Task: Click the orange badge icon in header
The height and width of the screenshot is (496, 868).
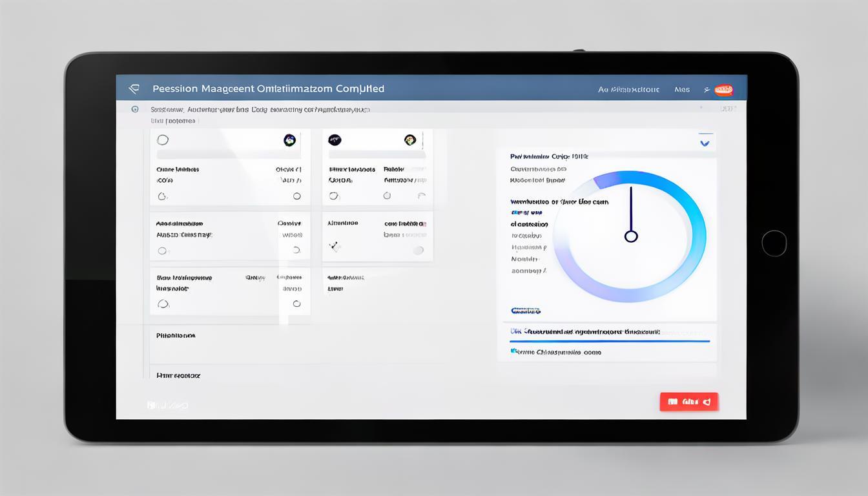Action: point(723,90)
